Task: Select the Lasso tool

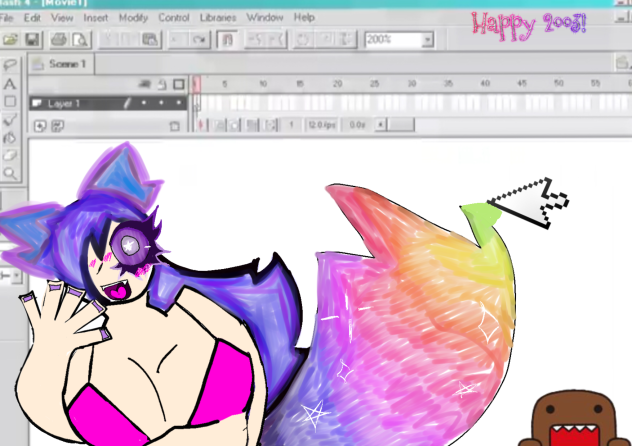Action: 10,65
